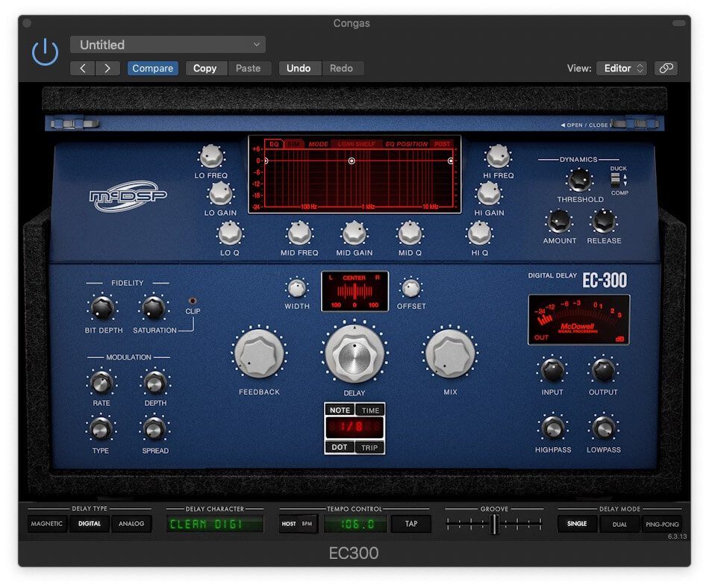Screen dimensions: 709x588
Task: Click the OPEN / CLOSE lid control
Action: pyautogui.click(x=587, y=125)
